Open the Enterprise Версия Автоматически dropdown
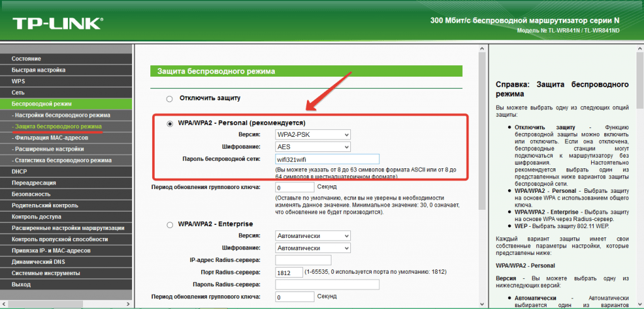644x309 pixels. tap(313, 236)
